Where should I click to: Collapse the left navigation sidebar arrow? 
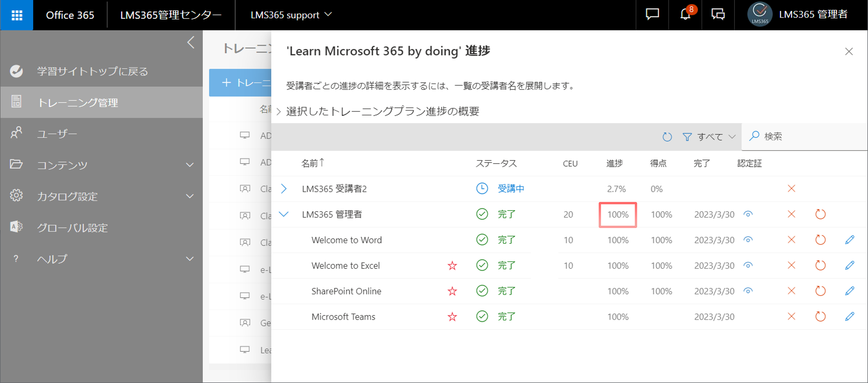[190, 42]
